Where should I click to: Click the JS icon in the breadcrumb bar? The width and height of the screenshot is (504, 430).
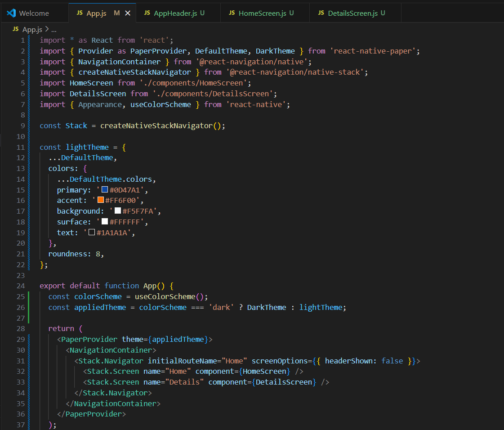[15, 29]
